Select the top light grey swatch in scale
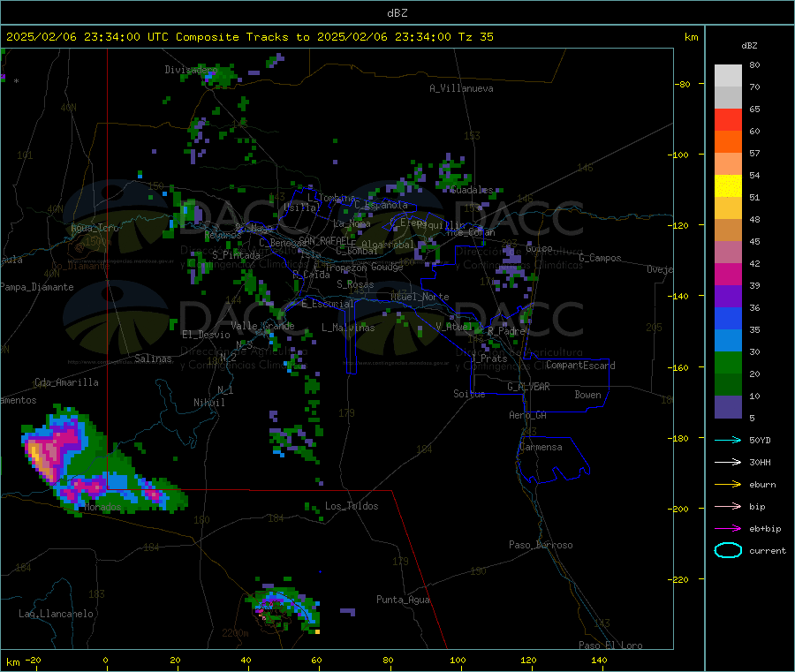The height and width of the screenshot is (672, 795). coord(728,76)
